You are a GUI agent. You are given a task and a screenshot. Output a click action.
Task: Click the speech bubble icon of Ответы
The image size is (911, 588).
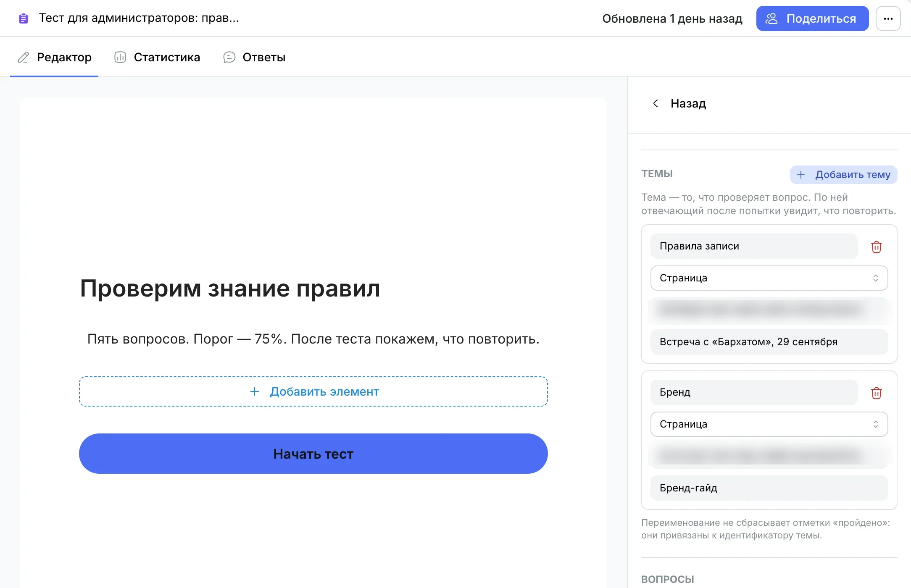tap(229, 57)
